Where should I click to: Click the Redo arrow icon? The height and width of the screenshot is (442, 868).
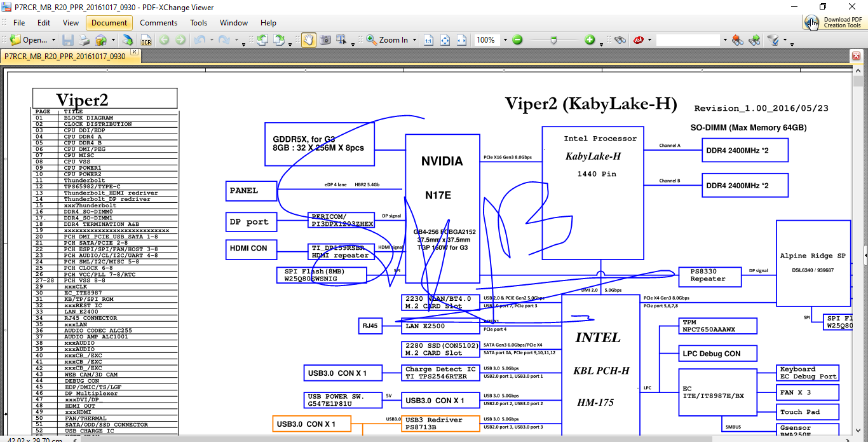[224, 40]
